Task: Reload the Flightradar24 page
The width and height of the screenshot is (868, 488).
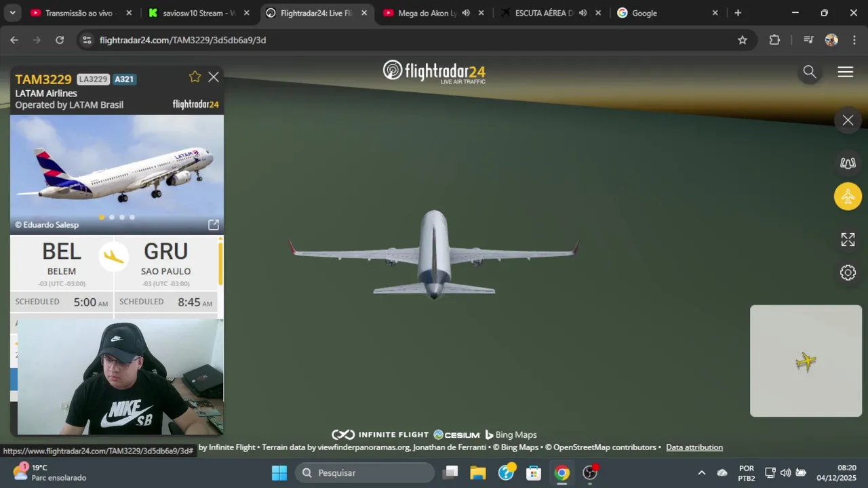Action: [x=60, y=40]
